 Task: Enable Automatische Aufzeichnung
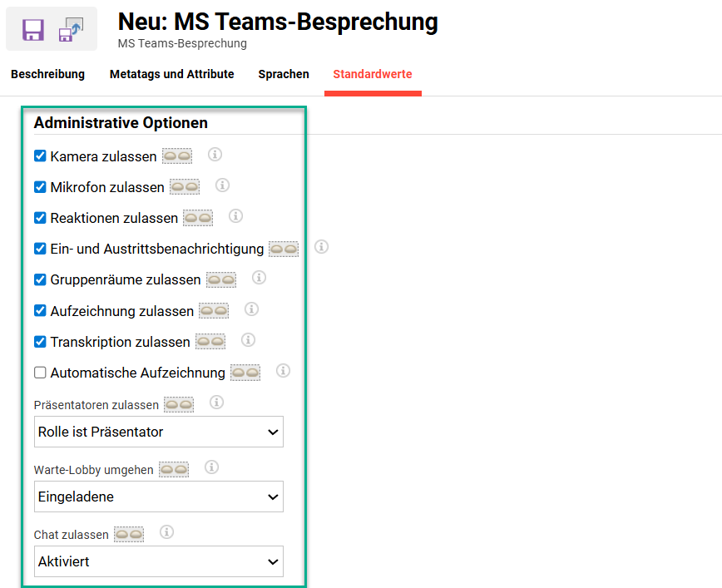(39, 373)
